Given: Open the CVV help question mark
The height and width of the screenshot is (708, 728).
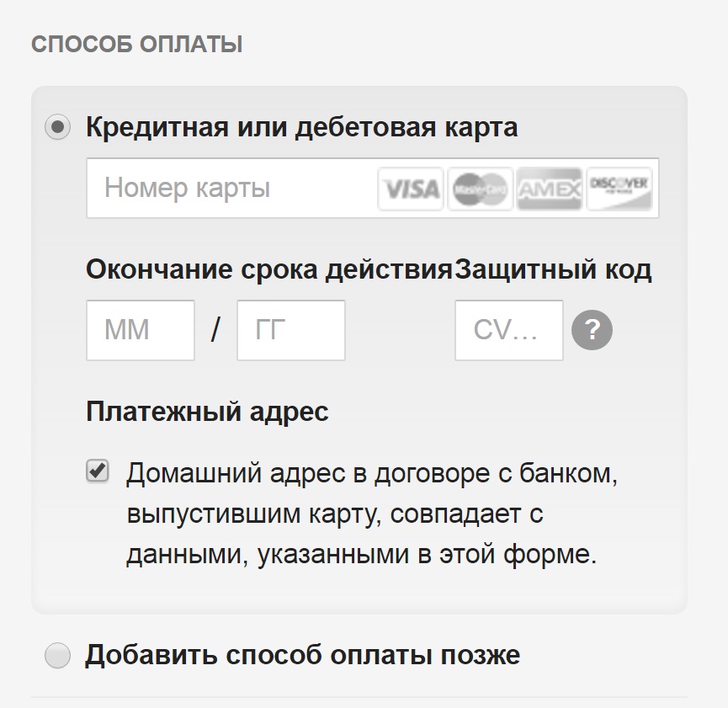Looking at the screenshot, I should (x=592, y=330).
